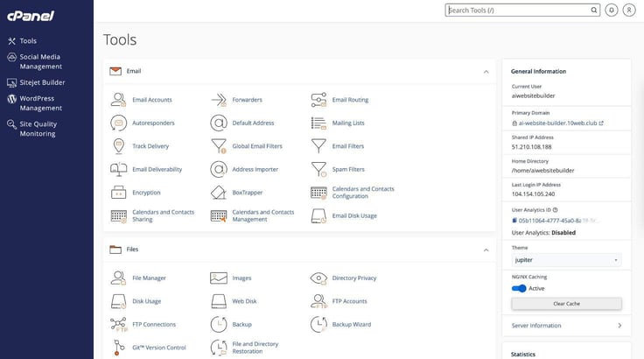Open the Email Filters funnel icon
Viewport: 644px width, 359px height.
click(318, 146)
